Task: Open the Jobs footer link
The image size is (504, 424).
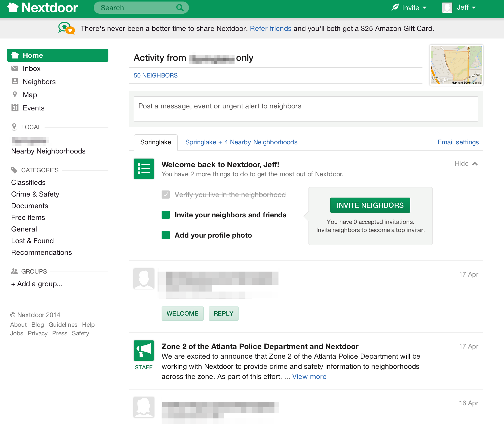Action: [16, 333]
